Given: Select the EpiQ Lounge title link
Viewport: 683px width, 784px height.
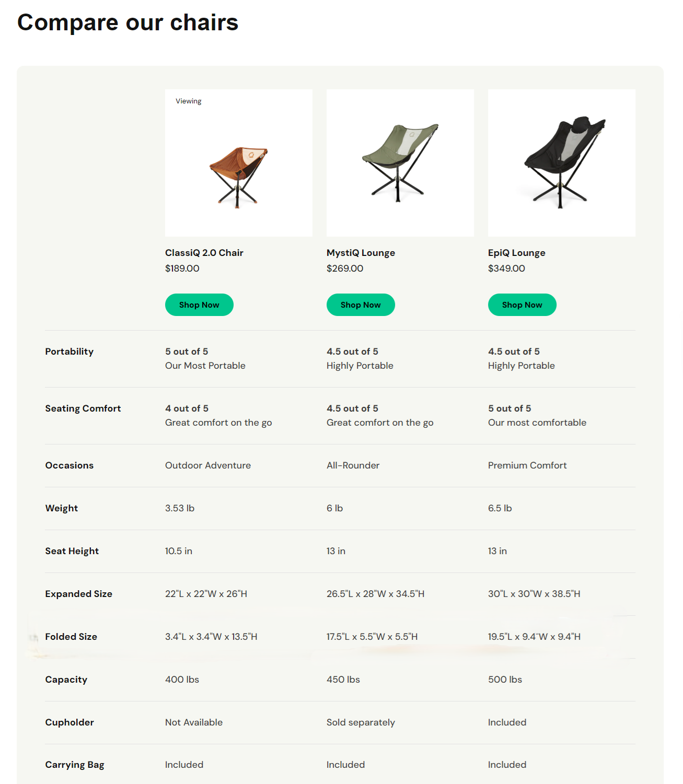Looking at the screenshot, I should [516, 253].
